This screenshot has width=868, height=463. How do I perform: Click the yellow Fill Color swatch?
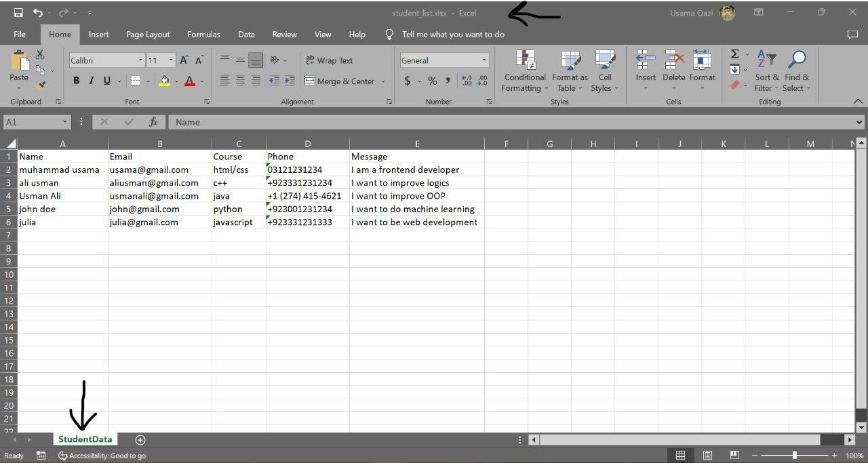point(164,81)
